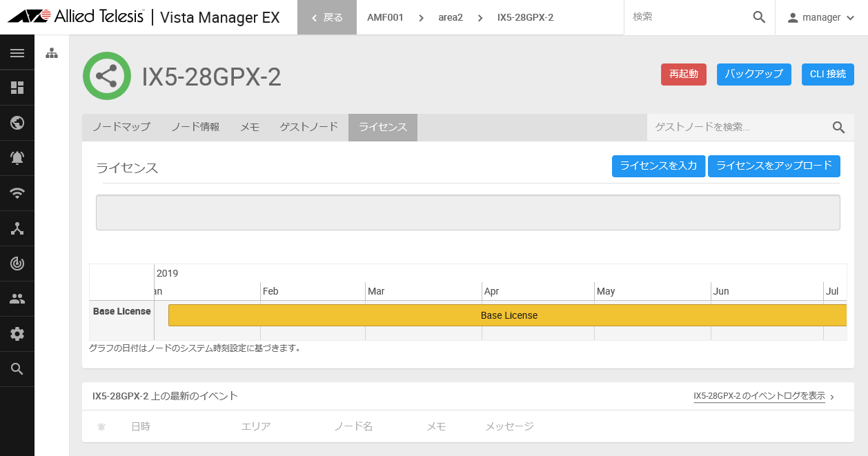The height and width of the screenshot is (456, 868).
Task: Open the IX5-28GPX-2 event log link
Action: pyautogui.click(x=759, y=396)
